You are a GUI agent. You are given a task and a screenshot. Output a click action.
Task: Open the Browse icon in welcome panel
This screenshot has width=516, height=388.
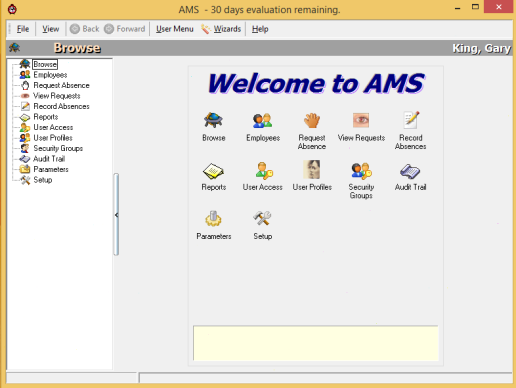213,120
